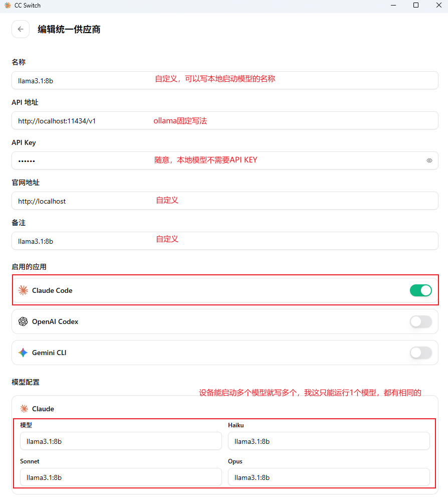
Task: Click the 名称 input field
Action: tap(225, 80)
